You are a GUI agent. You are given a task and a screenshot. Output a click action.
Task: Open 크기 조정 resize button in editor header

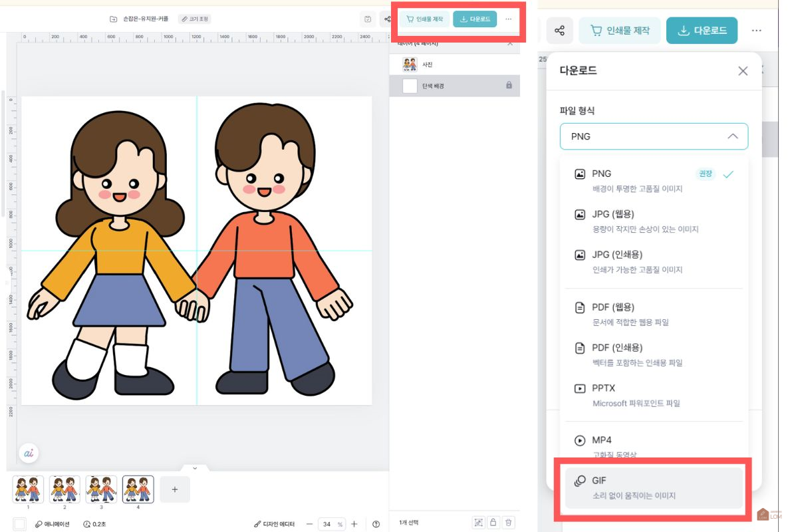(x=194, y=19)
